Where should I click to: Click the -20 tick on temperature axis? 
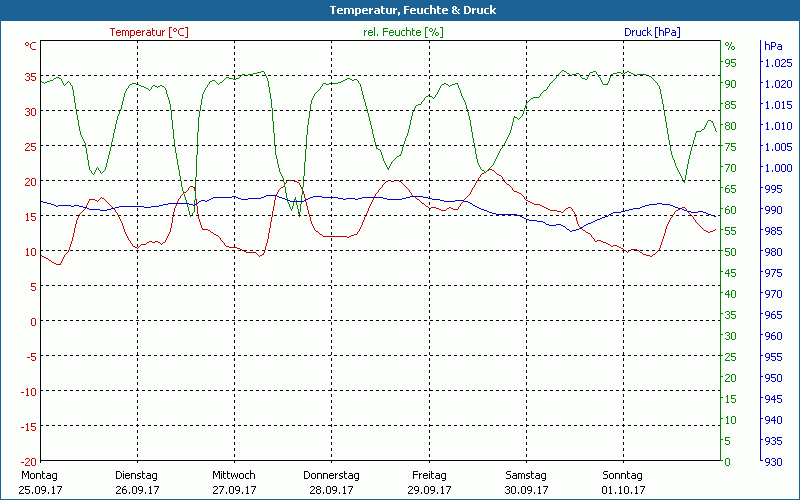tap(29, 461)
